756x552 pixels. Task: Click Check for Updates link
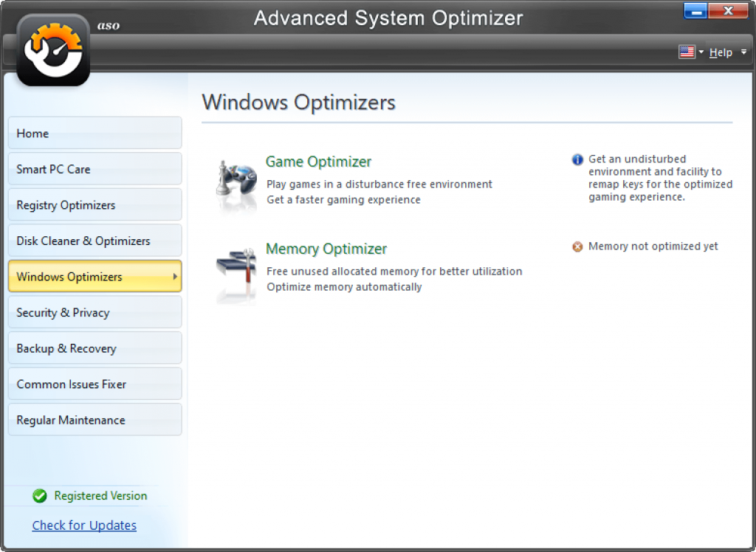click(84, 525)
